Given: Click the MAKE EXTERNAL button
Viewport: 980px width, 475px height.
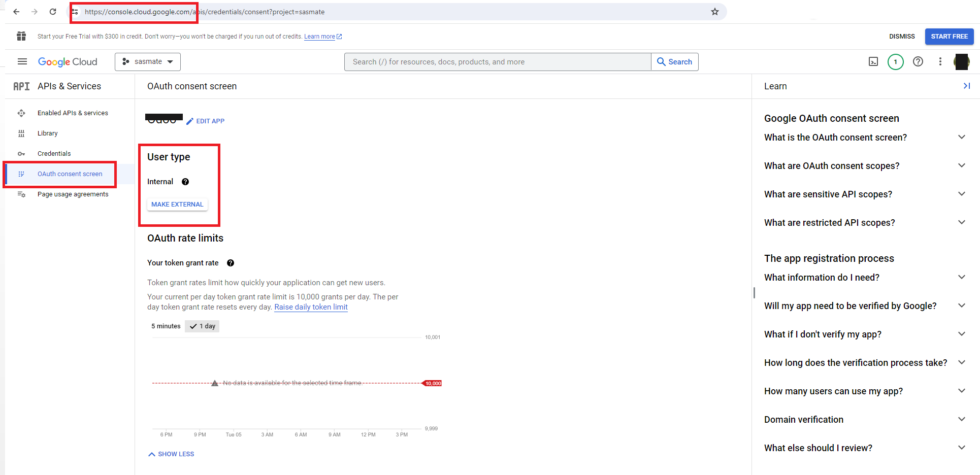Looking at the screenshot, I should [x=177, y=205].
